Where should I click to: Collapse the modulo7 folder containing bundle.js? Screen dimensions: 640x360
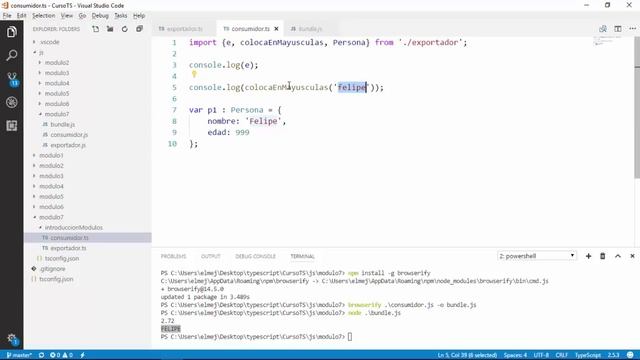(57, 114)
